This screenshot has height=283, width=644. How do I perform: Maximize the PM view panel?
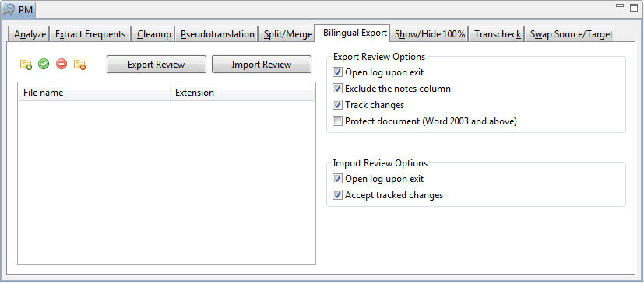click(x=634, y=7)
